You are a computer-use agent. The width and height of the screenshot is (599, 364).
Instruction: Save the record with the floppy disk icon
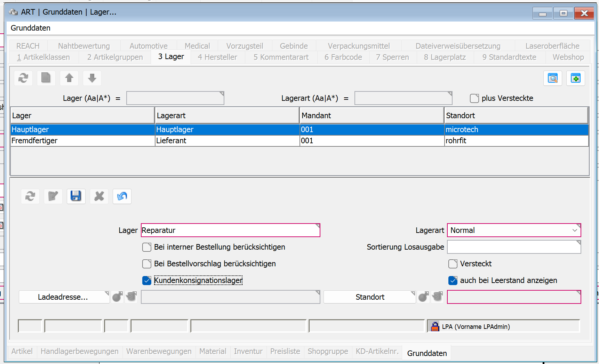tap(76, 196)
